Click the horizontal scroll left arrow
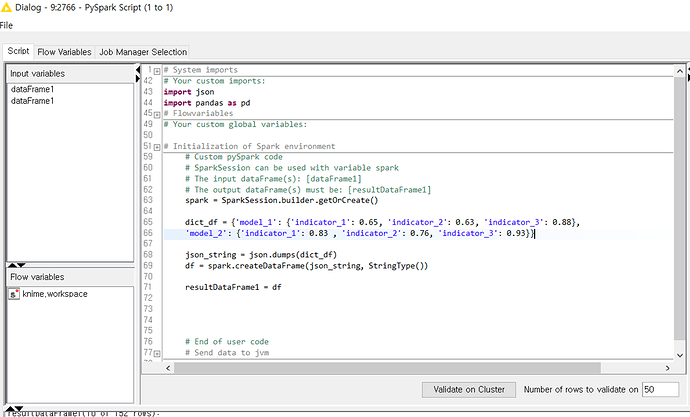 click(168, 368)
